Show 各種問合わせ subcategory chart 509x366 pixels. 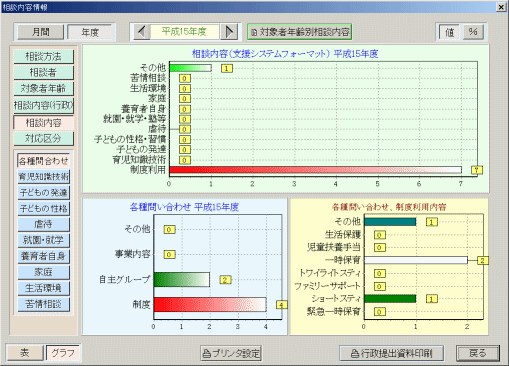point(44,161)
